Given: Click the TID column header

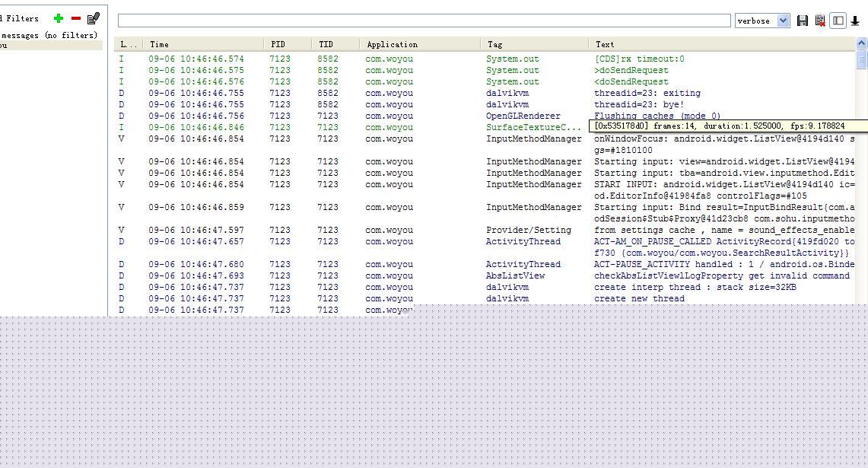Looking at the screenshot, I should tap(335, 44).
